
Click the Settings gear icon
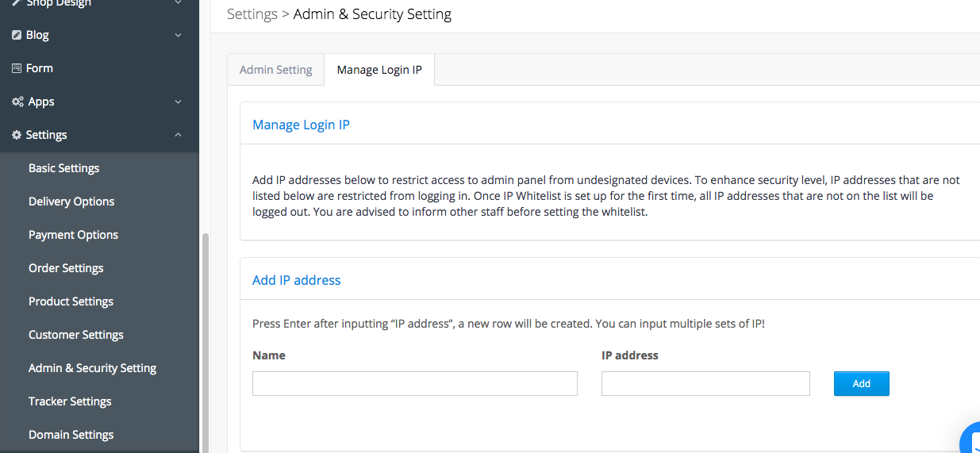[x=17, y=135]
